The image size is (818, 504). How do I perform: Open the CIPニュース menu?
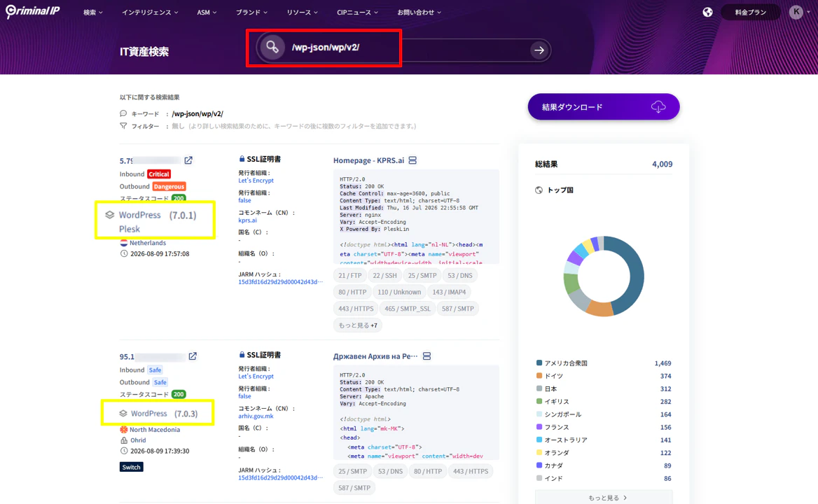[x=357, y=12]
